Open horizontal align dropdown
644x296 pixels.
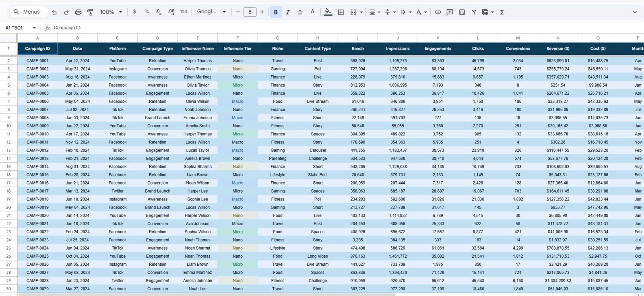click(x=374, y=12)
